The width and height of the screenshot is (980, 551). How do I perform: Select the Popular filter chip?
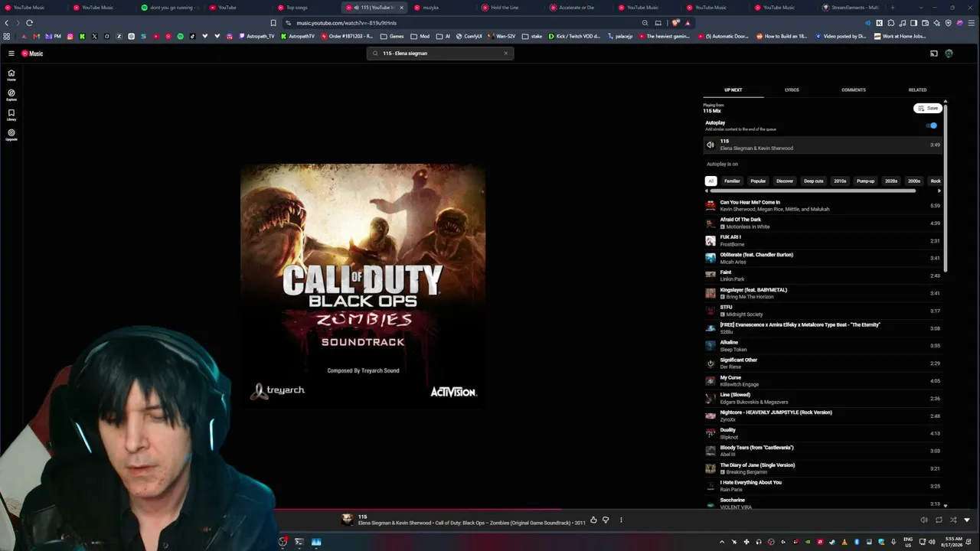tap(758, 181)
